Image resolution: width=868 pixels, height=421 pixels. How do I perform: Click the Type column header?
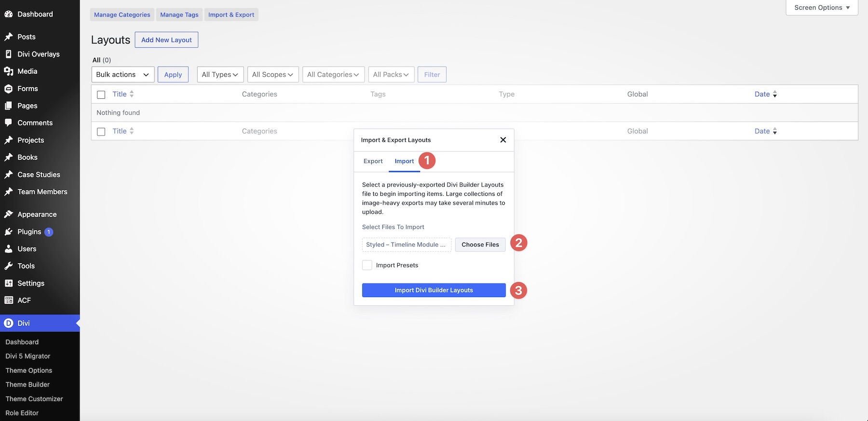507,94
